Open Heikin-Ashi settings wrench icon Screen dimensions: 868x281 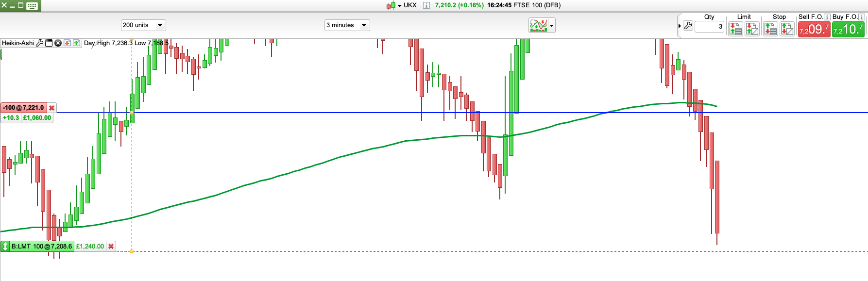tap(40, 43)
